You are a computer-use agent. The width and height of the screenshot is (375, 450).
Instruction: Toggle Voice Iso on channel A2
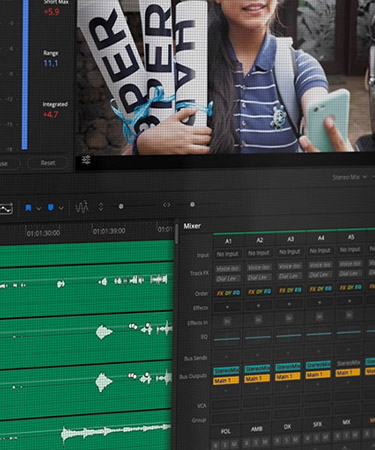point(259,267)
